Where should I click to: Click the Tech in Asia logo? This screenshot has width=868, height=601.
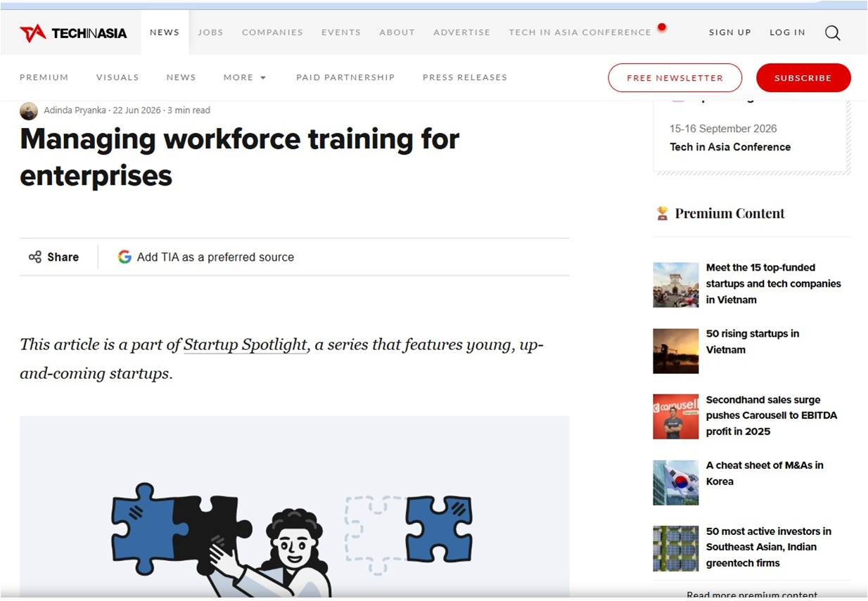click(73, 33)
